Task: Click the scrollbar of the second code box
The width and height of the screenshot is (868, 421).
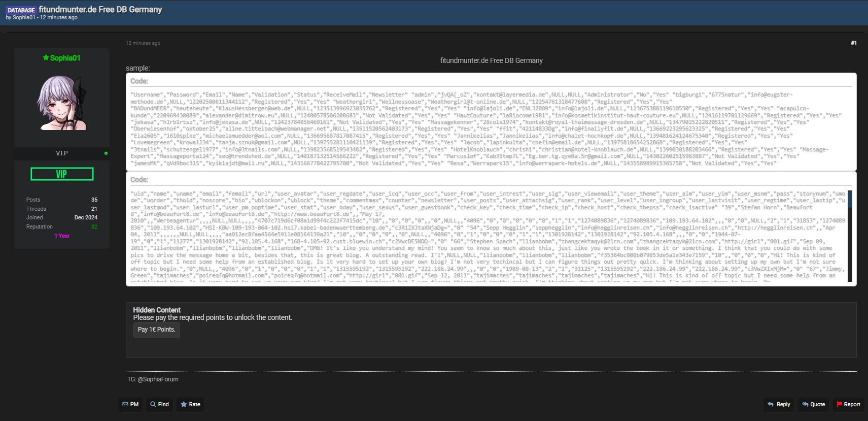Action: pos(850,236)
